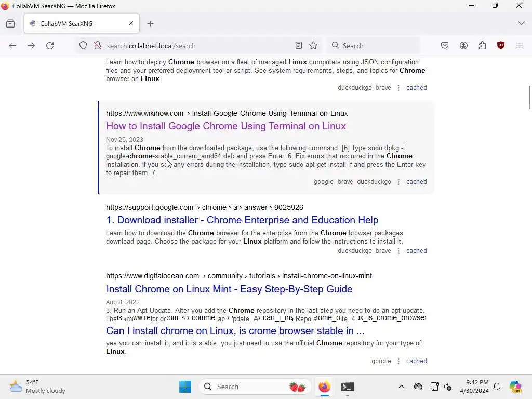Viewport: 532px width, 399px height.
Task: Click the digitalocean.com result URL
Action: coord(239,276)
